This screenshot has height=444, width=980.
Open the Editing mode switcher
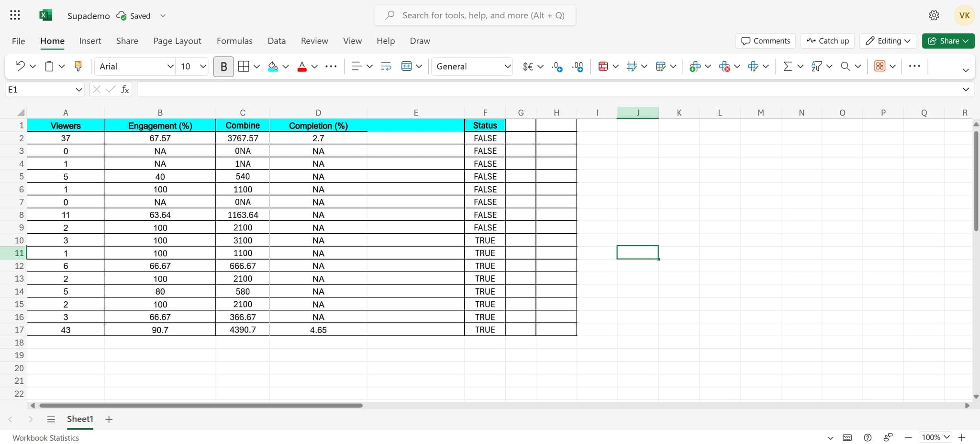click(888, 41)
